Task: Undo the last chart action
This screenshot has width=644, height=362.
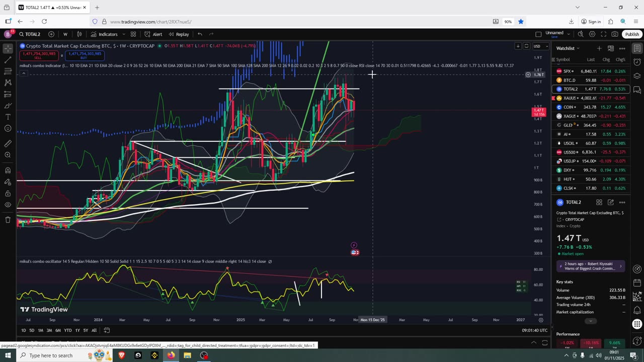Action: [200, 34]
